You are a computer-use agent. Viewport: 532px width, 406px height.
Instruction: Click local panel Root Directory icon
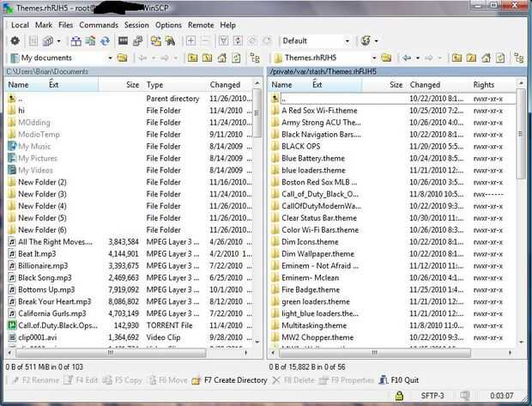coord(208,58)
